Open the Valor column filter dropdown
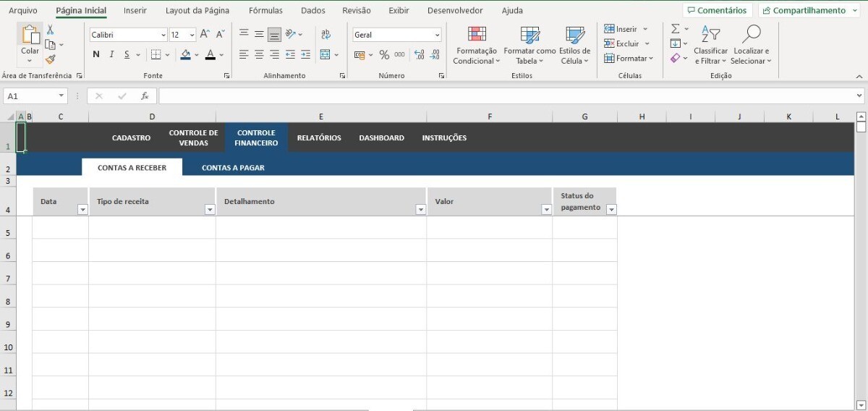Viewport: 868px width, 411px height. 546,210
